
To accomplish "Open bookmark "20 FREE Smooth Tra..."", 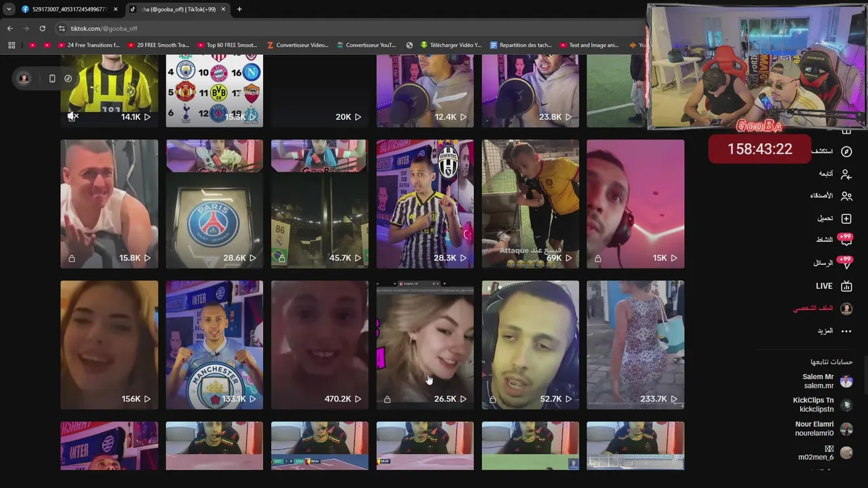I will pos(157,45).
